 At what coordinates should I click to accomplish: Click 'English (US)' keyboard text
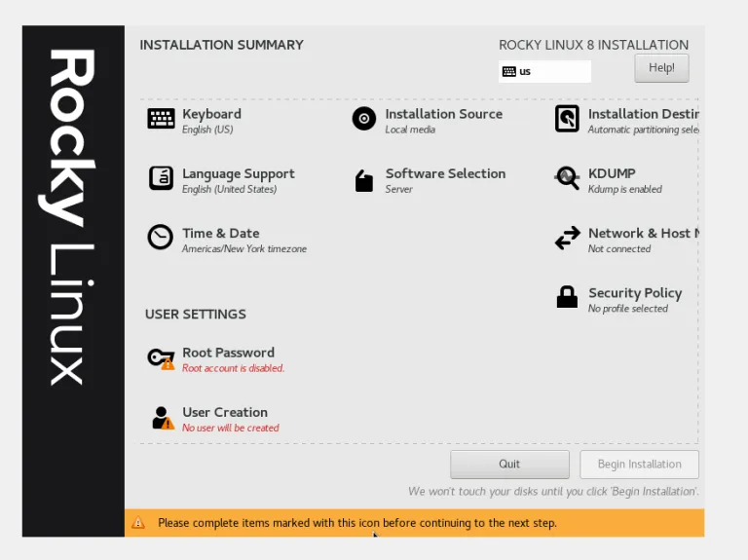tap(207, 130)
